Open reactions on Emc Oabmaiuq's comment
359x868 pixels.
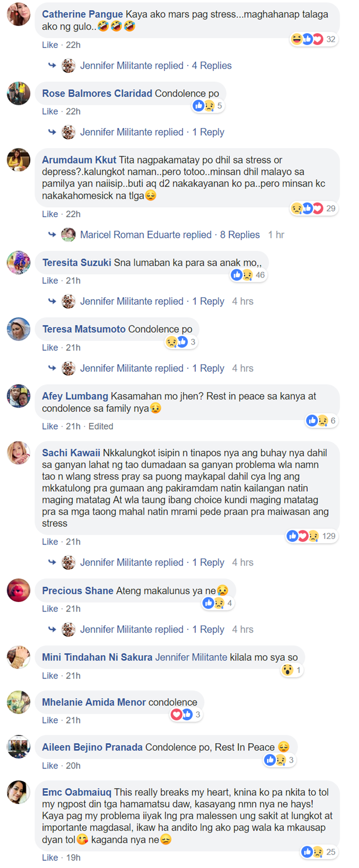318,852
